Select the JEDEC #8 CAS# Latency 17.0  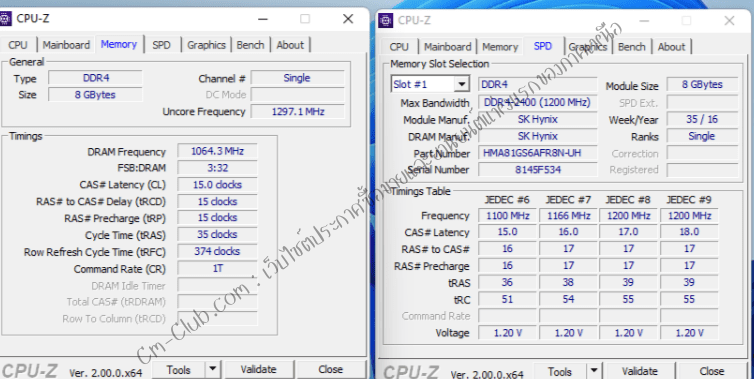(x=628, y=232)
